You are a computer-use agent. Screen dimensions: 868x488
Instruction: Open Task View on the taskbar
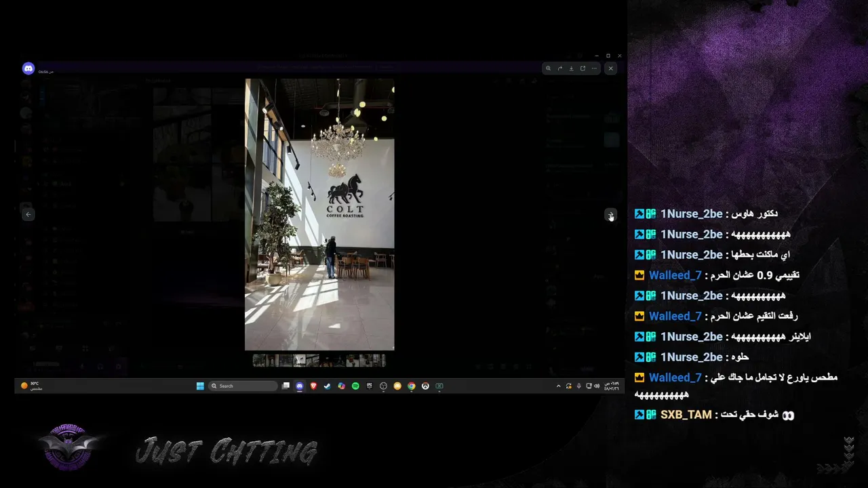point(286,386)
